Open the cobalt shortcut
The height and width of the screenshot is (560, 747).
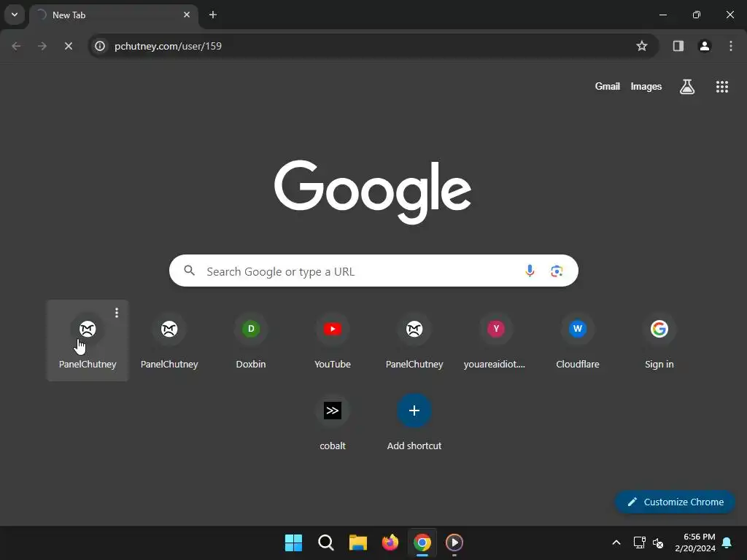coord(333,422)
